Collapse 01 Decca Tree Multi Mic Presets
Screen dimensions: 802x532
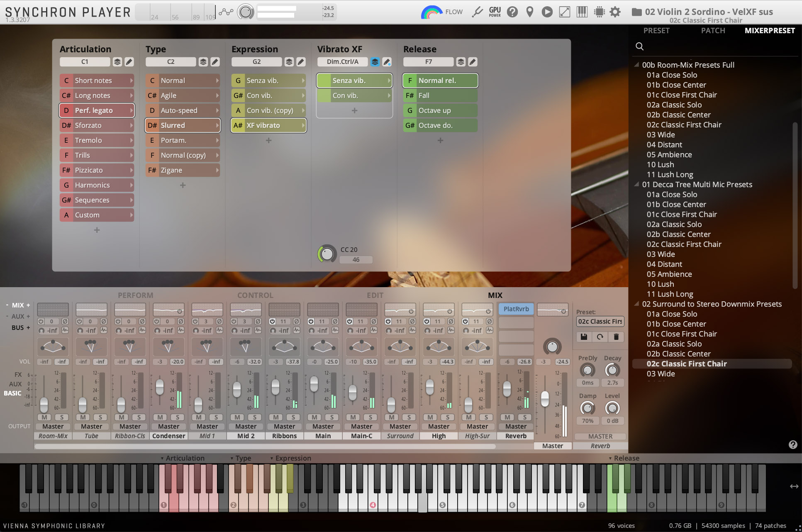coord(636,184)
